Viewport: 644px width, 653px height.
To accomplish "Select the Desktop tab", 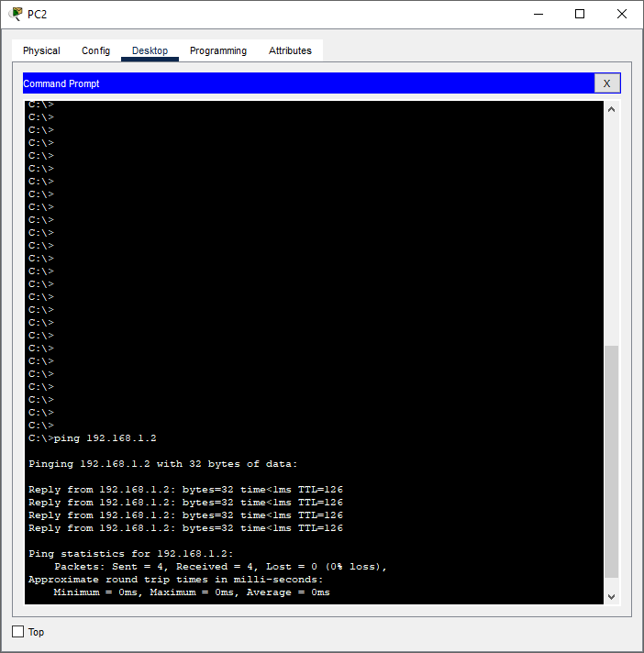I will coord(150,51).
